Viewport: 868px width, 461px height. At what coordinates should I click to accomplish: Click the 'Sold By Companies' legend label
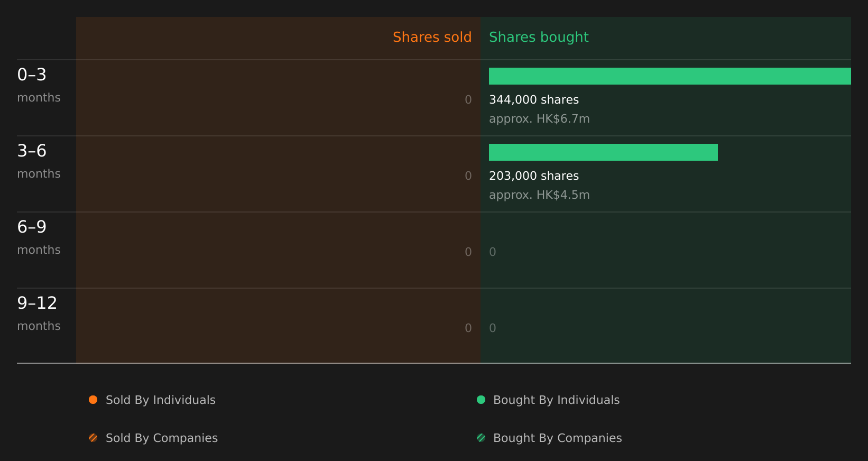coord(162,438)
